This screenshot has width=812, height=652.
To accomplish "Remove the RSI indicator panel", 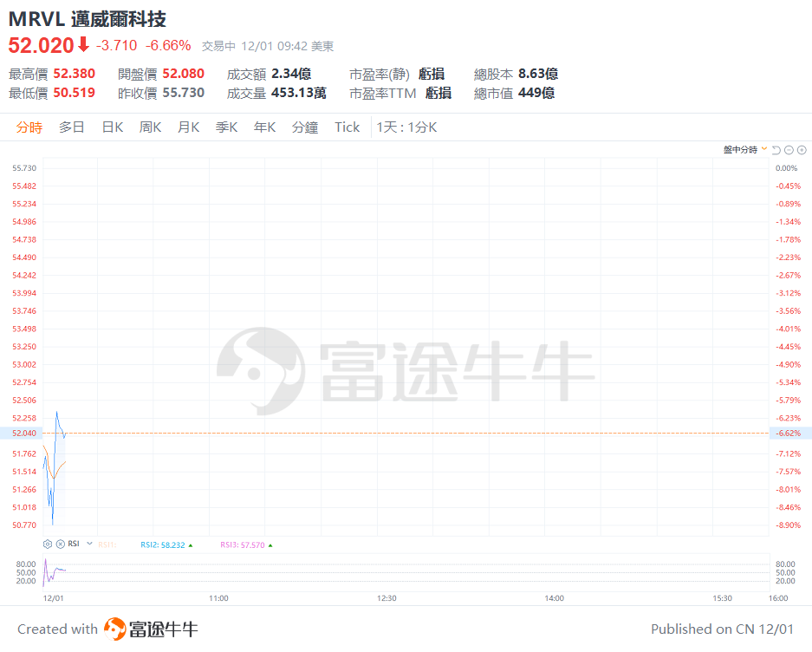I will pyautogui.click(x=61, y=544).
